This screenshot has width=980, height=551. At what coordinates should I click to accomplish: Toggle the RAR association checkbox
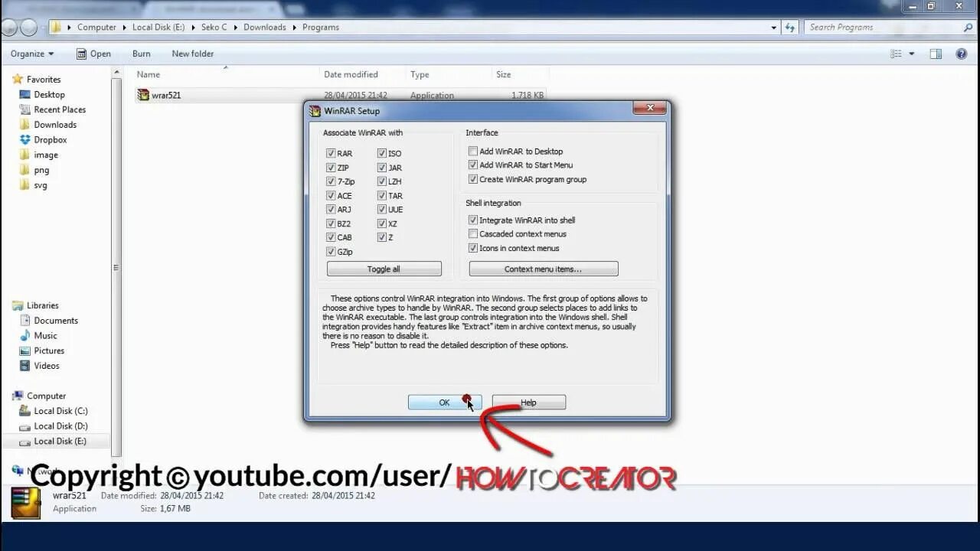tap(331, 153)
